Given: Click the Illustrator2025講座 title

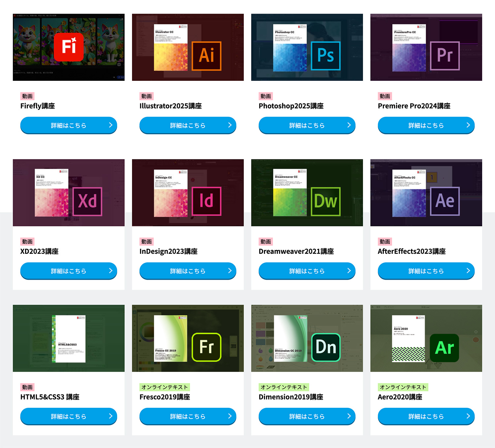Looking at the screenshot, I should point(171,106).
